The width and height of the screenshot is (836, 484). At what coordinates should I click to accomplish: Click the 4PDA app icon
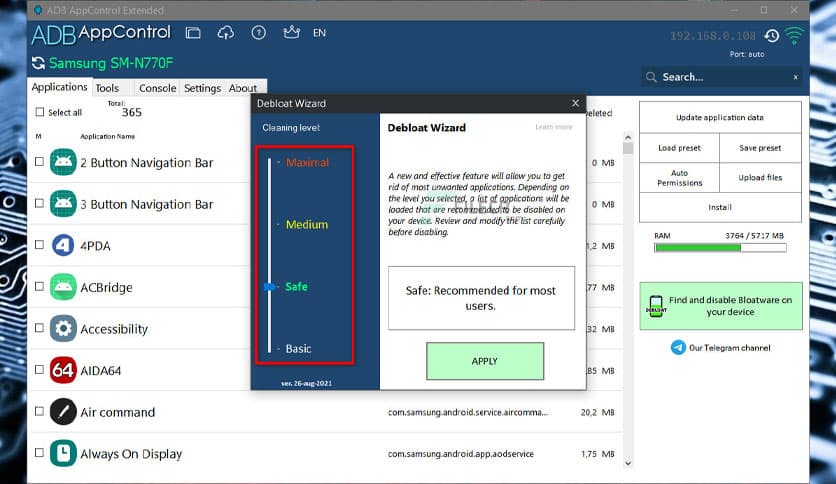point(63,245)
